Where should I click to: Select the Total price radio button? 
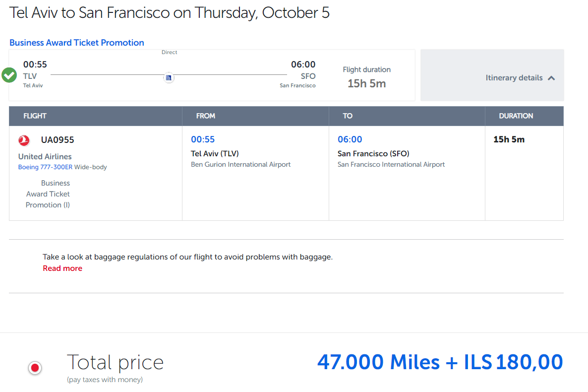(35, 368)
